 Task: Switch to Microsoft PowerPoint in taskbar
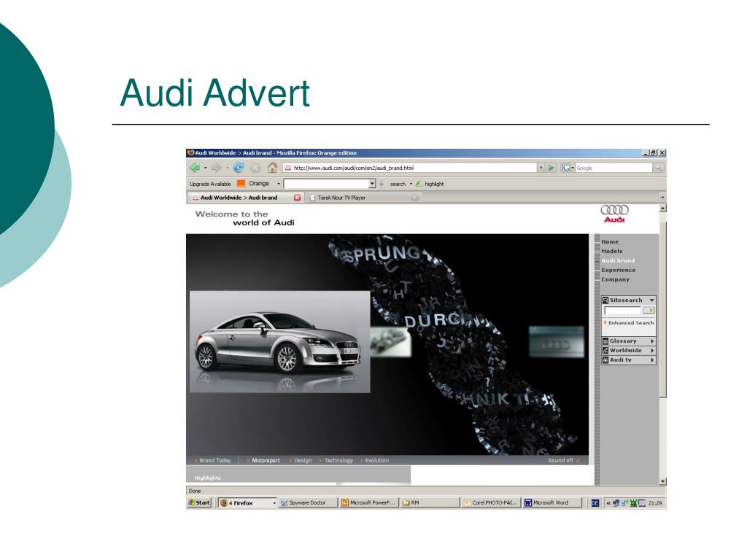coord(368,502)
